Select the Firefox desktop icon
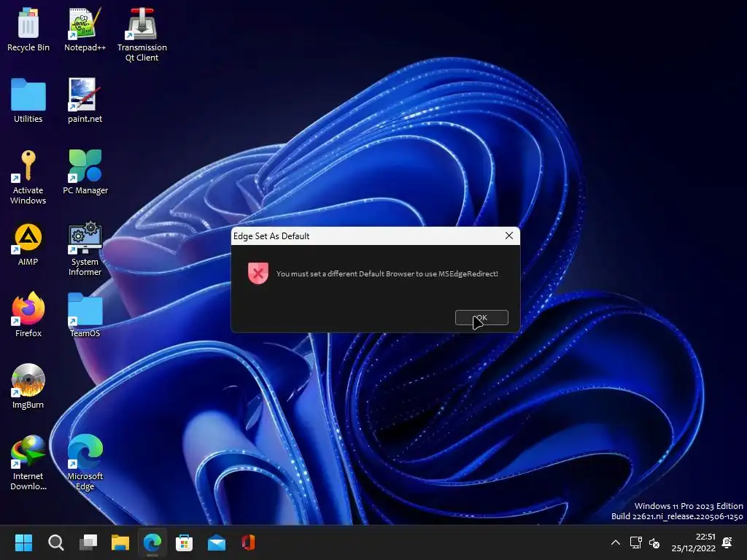The image size is (747, 560). 28,314
